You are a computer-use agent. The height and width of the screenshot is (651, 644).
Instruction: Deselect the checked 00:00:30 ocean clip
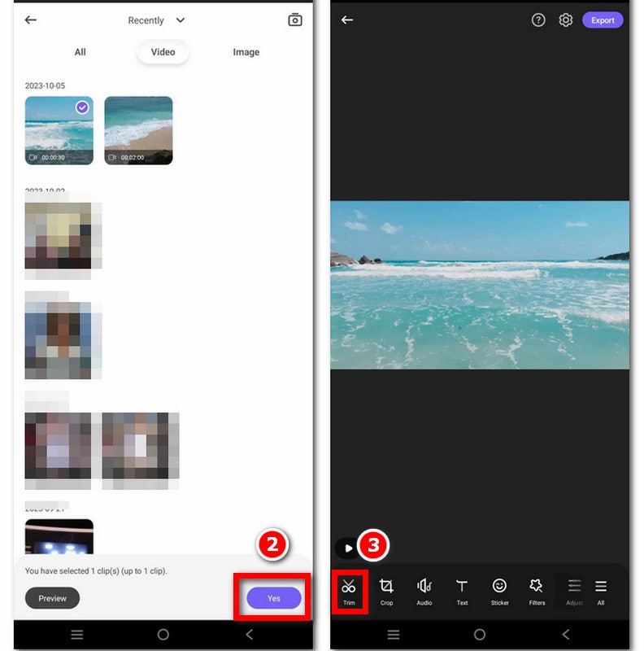59,130
